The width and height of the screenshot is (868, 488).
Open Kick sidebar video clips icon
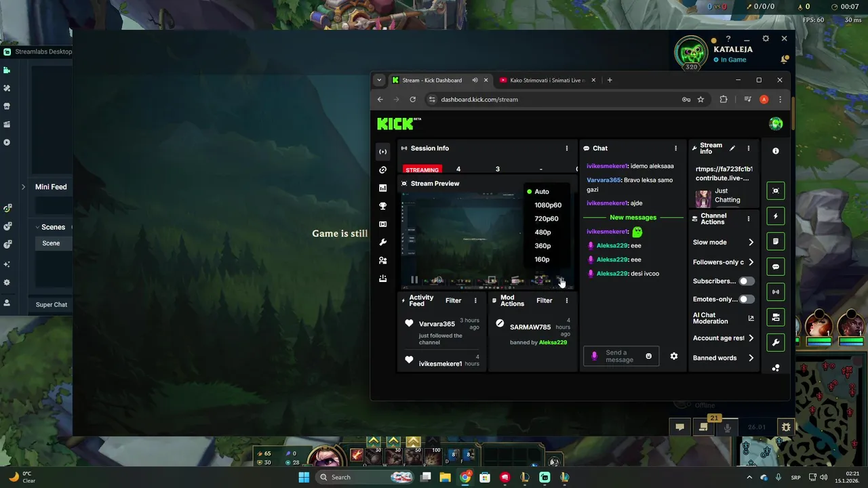382,224
